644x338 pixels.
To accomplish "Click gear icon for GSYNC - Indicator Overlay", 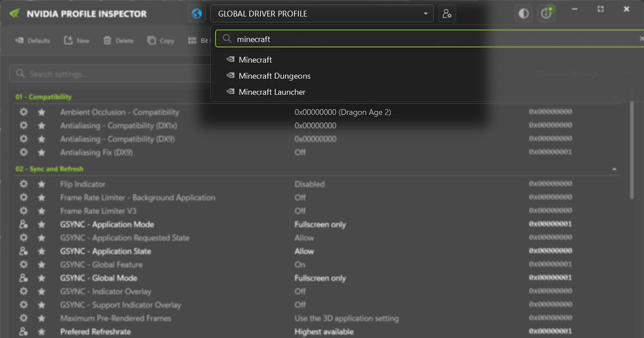I will (23, 291).
